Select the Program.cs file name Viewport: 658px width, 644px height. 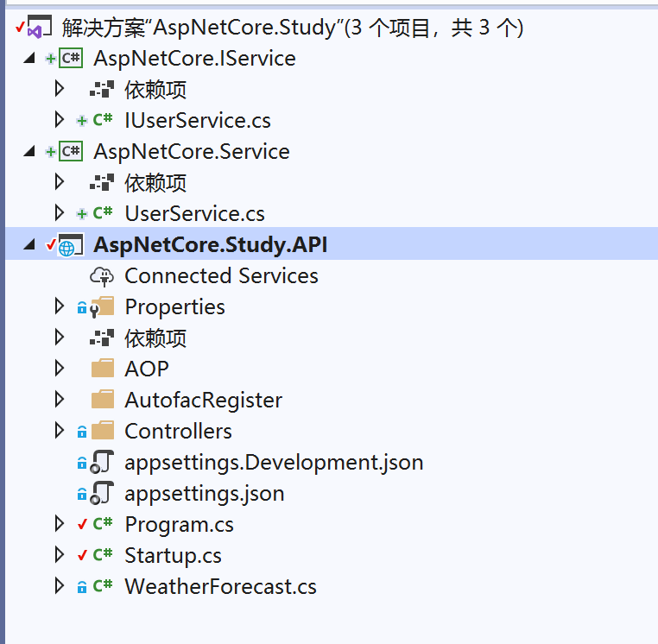[x=180, y=525]
